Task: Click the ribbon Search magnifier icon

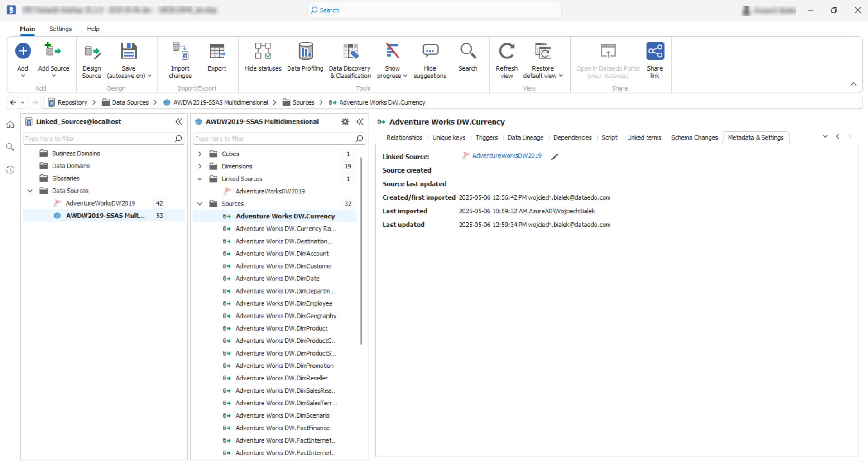Action: point(468,51)
